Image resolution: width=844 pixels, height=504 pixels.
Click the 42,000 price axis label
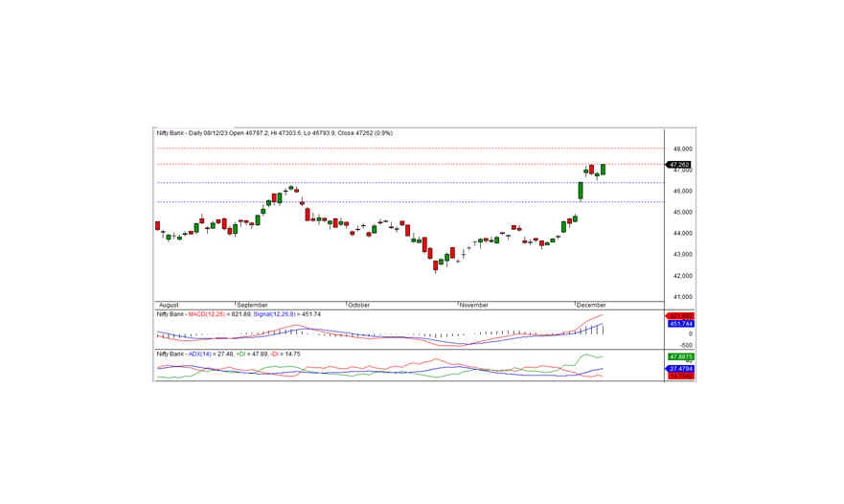[x=682, y=276]
